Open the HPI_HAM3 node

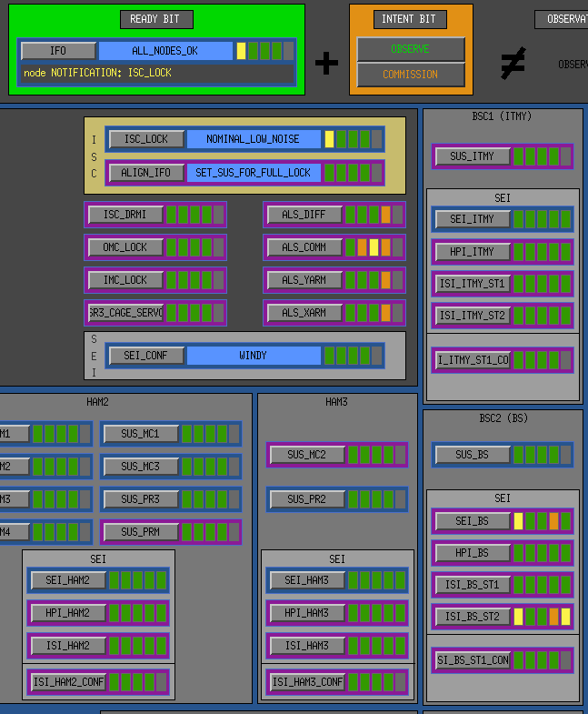[307, 613]
